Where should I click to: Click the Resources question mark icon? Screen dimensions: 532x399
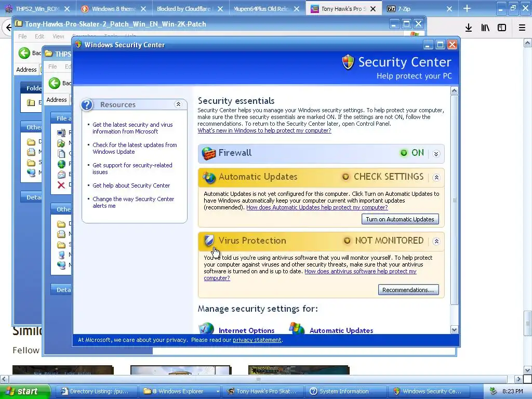[x=87, y=105]
